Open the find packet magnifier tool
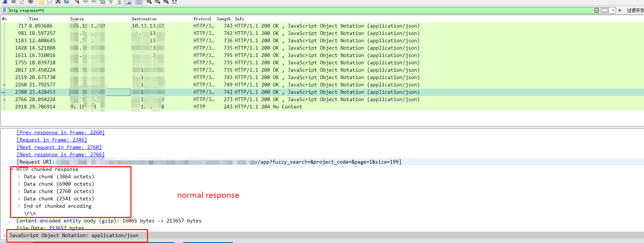This screenshot has height=243, width=644. (77, 1)
